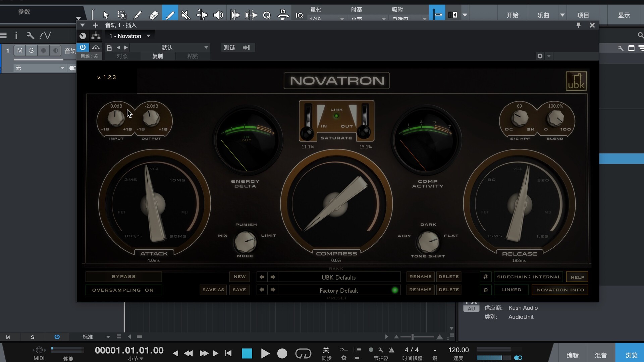Toggle the BYPASS button
Viewport: 644px width, 362px height.
(123, 277)
